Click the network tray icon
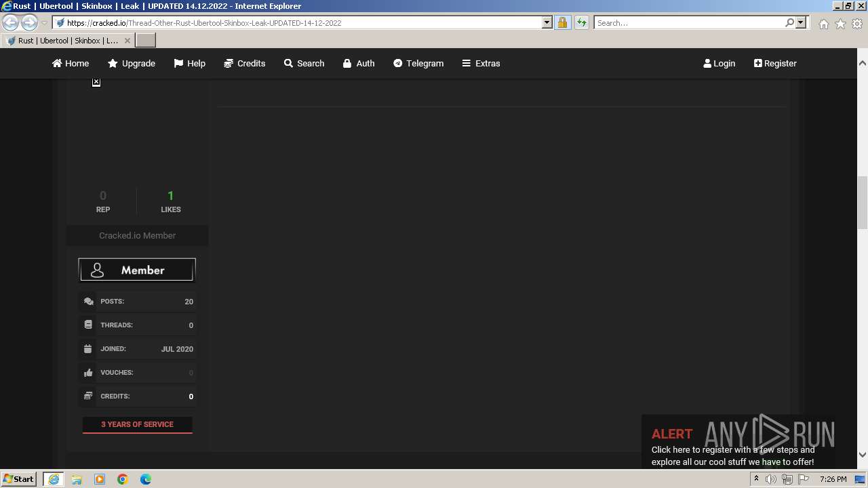The width and height of the screenshot is (868, 488). tap(787, 479)
